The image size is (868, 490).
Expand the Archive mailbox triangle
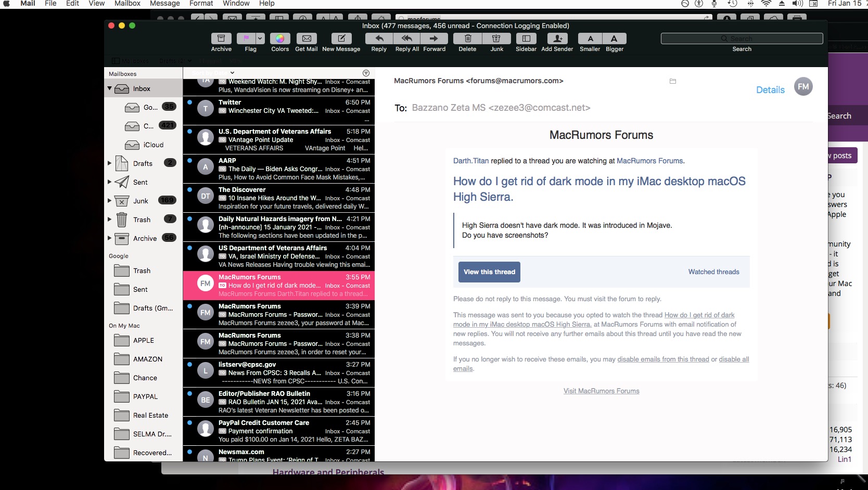coord(110,238)
